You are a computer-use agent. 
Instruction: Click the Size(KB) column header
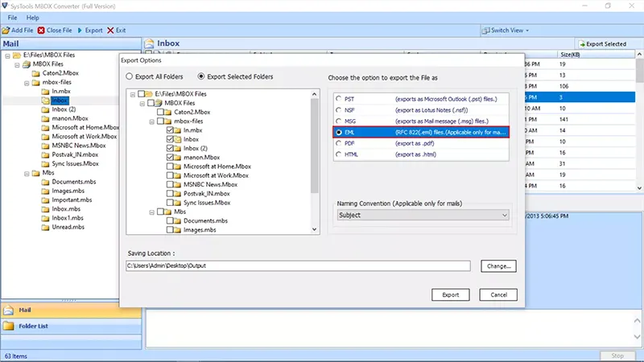click(596, 54)
